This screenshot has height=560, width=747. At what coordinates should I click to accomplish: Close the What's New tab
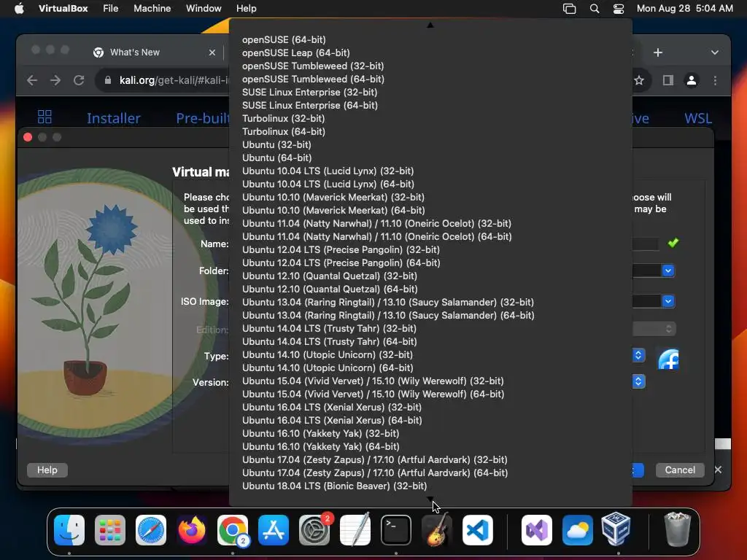pyautogui.click(x=212, y=52)
